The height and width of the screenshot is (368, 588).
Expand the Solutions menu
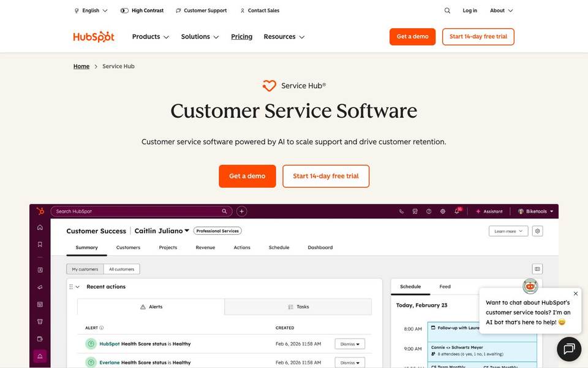coord(200,37)
